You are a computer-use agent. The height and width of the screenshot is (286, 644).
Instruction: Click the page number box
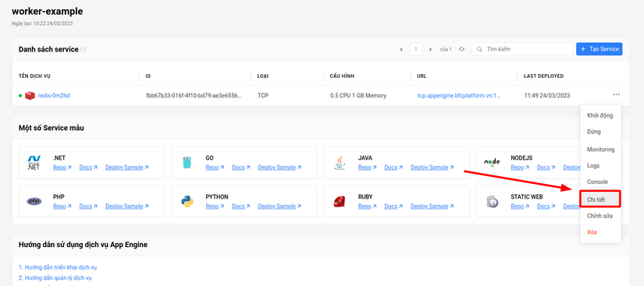tap(415, 49)
